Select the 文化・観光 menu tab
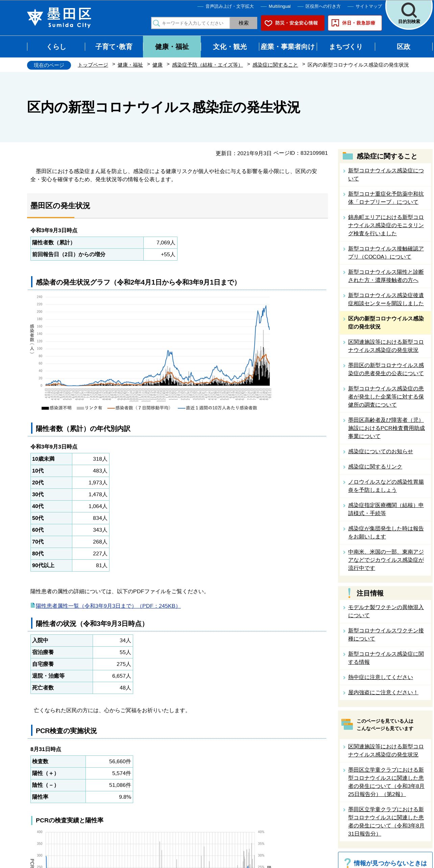The image size is (434, 868). (230, 47)
